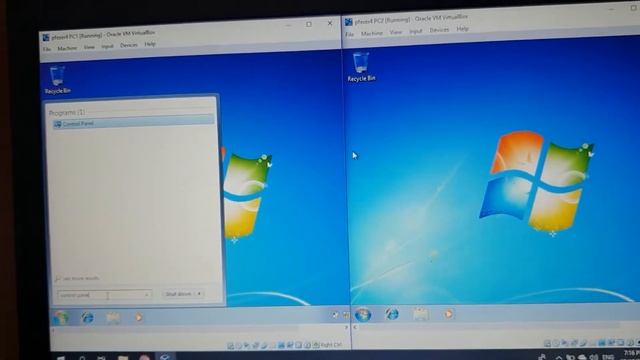Maximize the PC1 VirtualBox window

coord(309,24)
